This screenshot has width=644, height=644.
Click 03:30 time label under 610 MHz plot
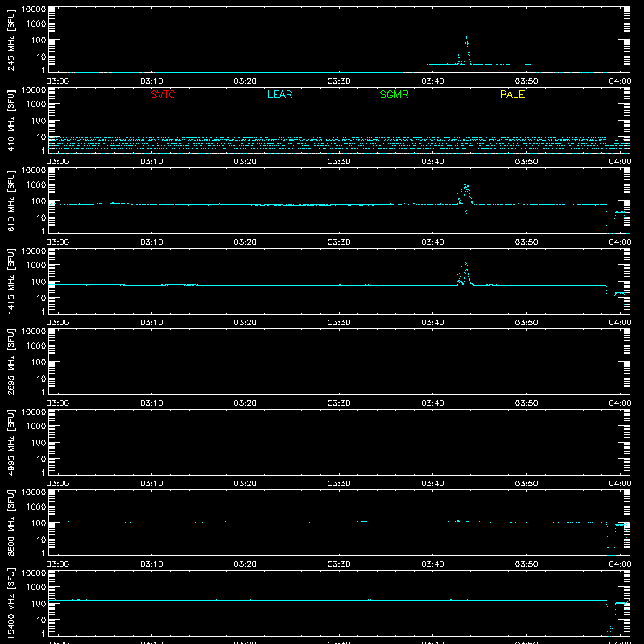339,242
